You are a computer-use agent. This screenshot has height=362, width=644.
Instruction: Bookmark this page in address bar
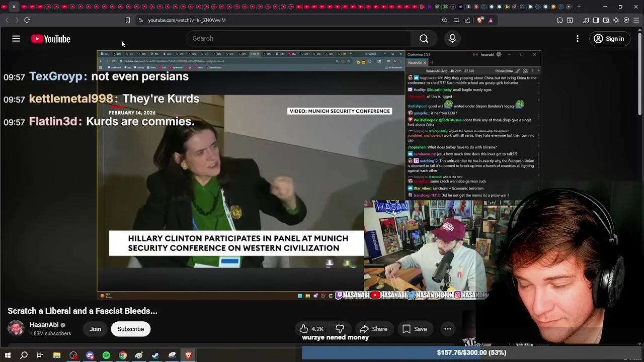tap(128, 20)
